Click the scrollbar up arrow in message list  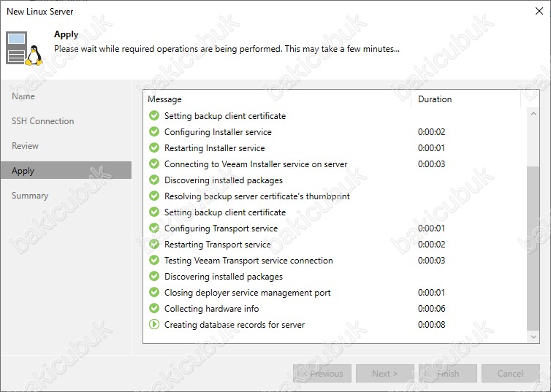pyautogui.click(x=533, y=114)
